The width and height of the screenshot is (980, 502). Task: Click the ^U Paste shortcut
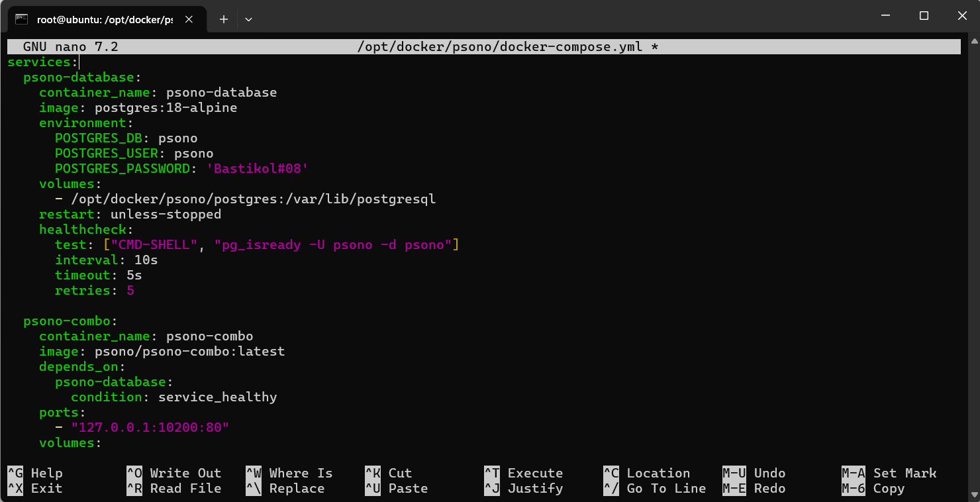click(x=396, y=489)
